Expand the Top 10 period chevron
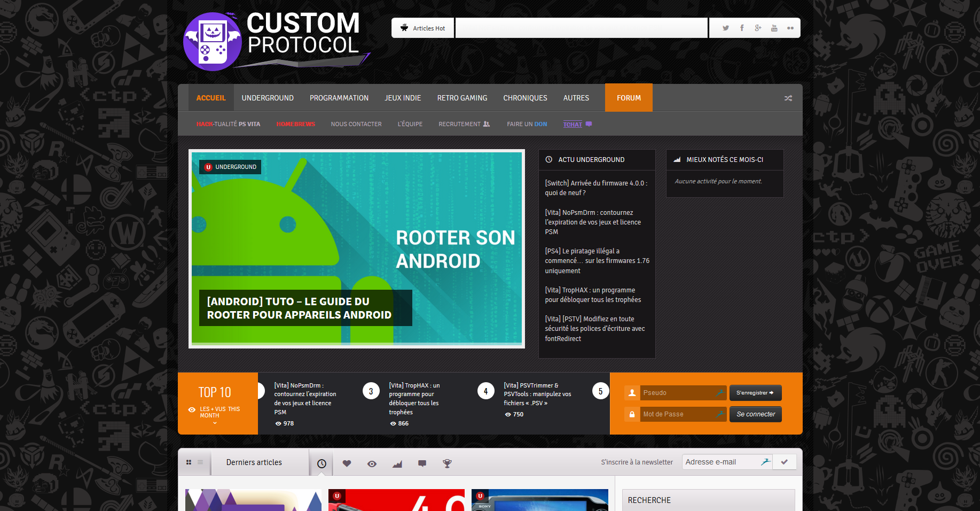Image resolution: width=980 pixels, height=511 pixels. [x=215, y=423]
